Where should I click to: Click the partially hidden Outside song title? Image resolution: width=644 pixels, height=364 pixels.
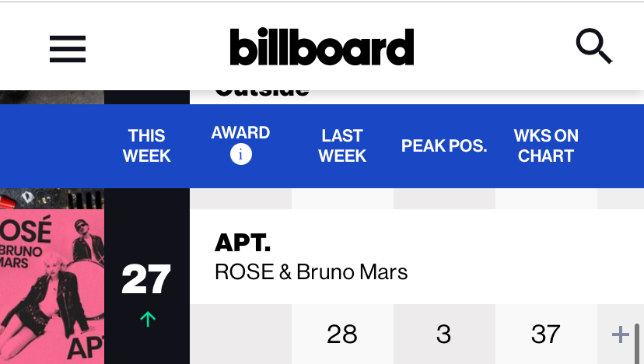coord(261,93)
